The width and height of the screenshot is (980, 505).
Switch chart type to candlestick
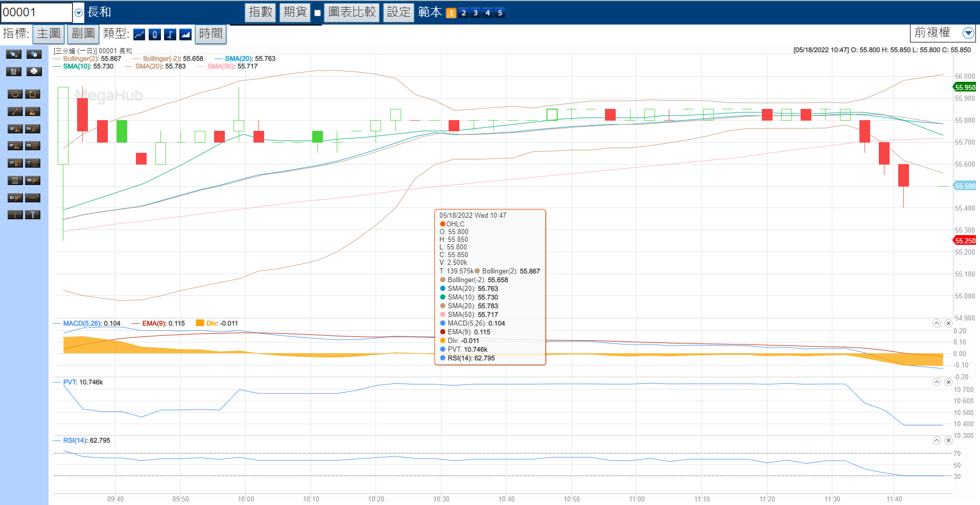(x=155, y=34)
